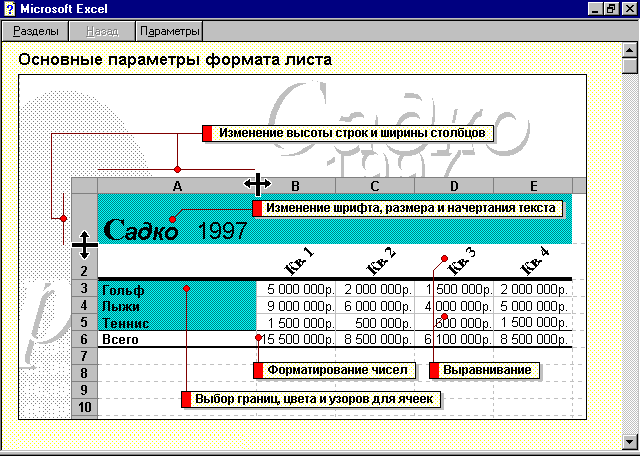Click the row-height resize cursor above row 2

click(84, 245)
